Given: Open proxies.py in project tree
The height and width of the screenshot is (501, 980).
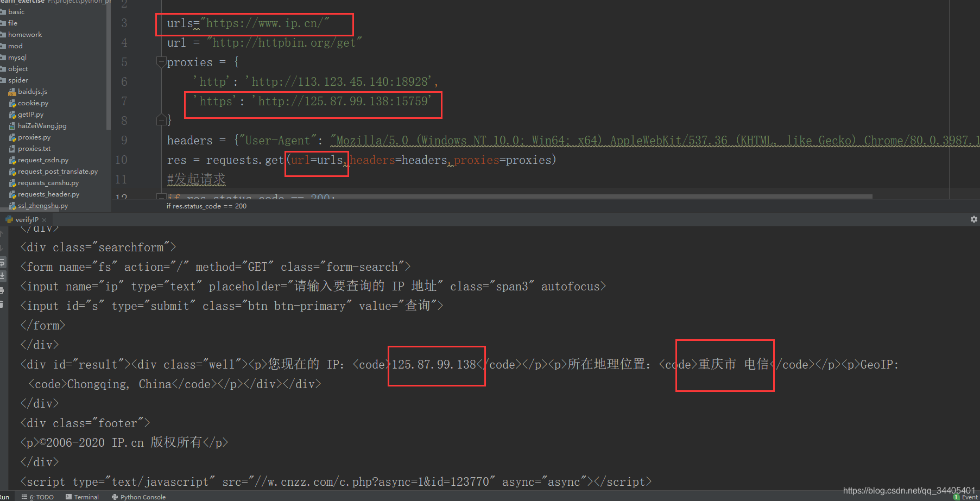Looking at the screenshot, I should [34, 137].
